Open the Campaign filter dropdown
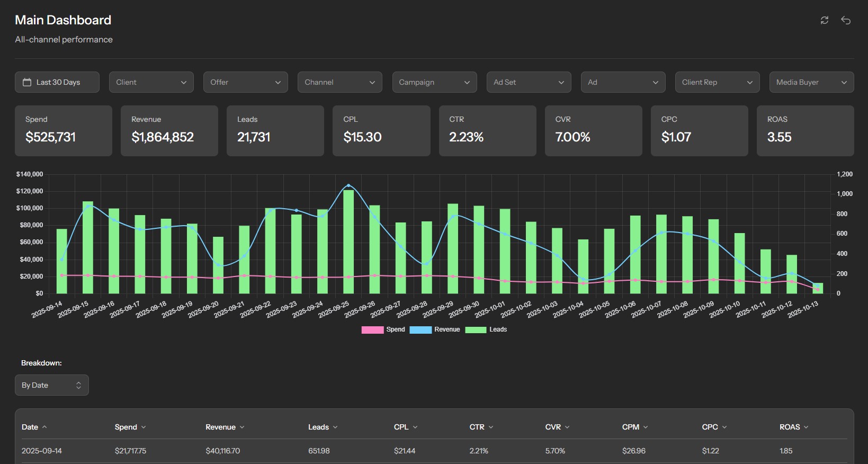The height and width of the screenshot is (464, 868). (x=434, y=82)
